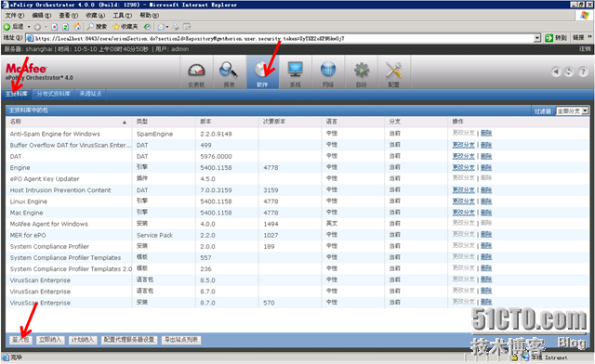Click 删除 link for Anti-Spam Engine row
The height and width of the screenshot is (364, 595).
tap(486, 133)
